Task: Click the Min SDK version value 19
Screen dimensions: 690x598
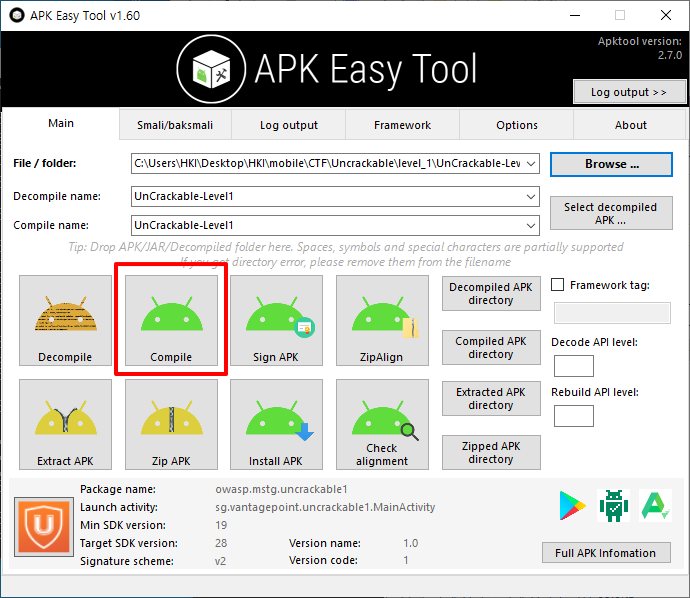Action: point(221,525)
